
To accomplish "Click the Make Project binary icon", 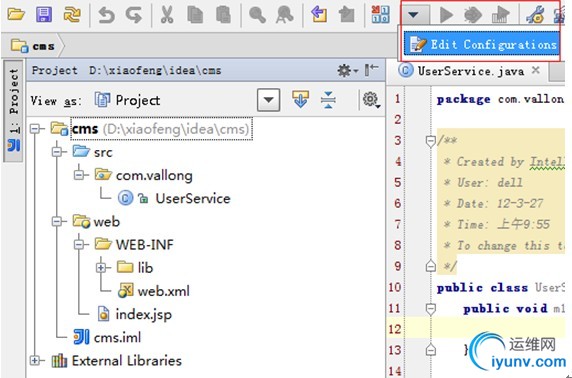I will click(x=380, y=14).
